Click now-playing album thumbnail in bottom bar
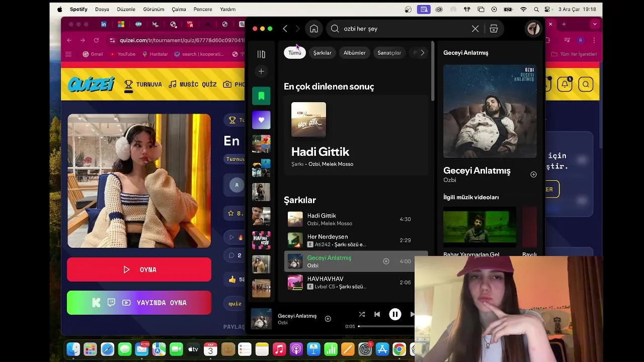Image resolution: width=644 pixels, height=362 pixels. (261, 319)
